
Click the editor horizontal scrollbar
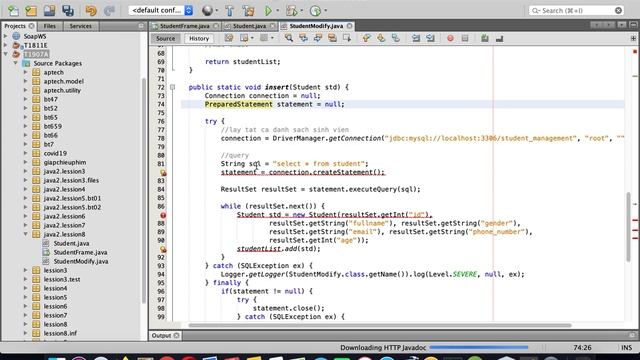click(x=380, y=325)
